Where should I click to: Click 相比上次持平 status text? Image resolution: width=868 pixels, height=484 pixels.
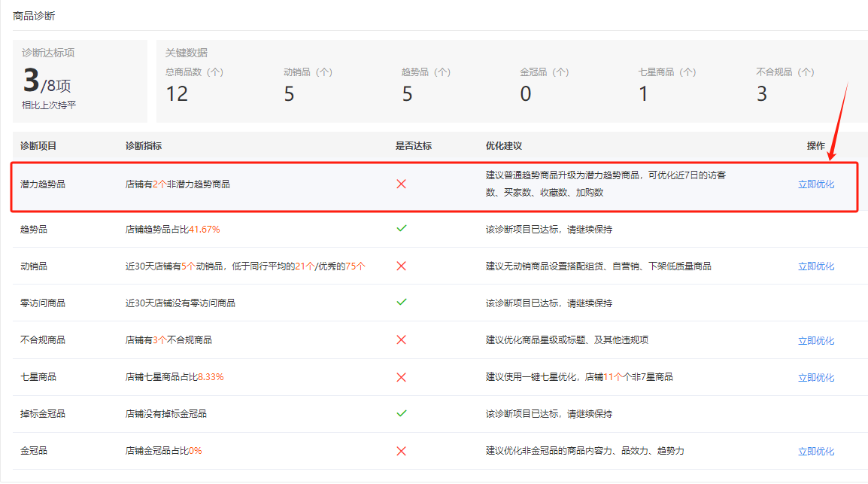pos(49,105)
